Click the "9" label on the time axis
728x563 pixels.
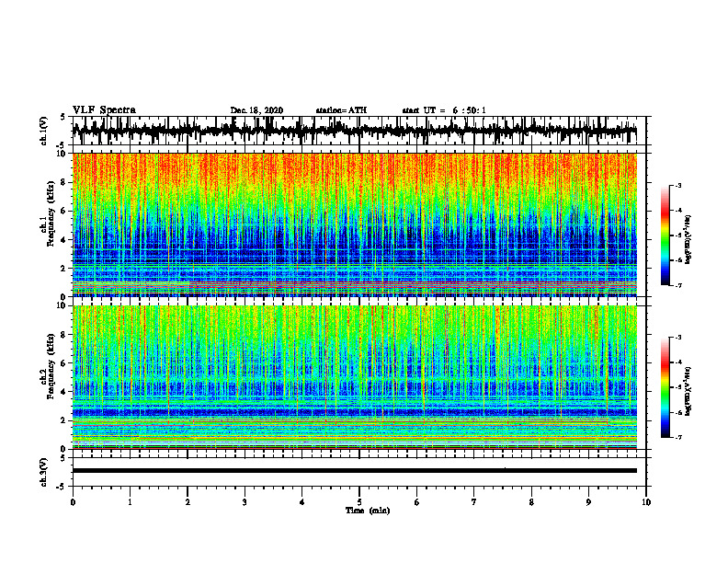point(588,502)
